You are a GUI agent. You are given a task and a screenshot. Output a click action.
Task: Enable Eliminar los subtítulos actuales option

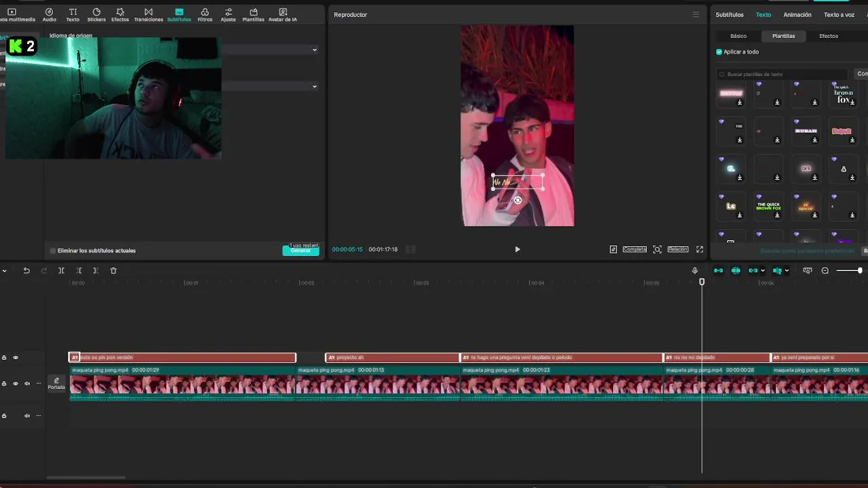[53, 251]
